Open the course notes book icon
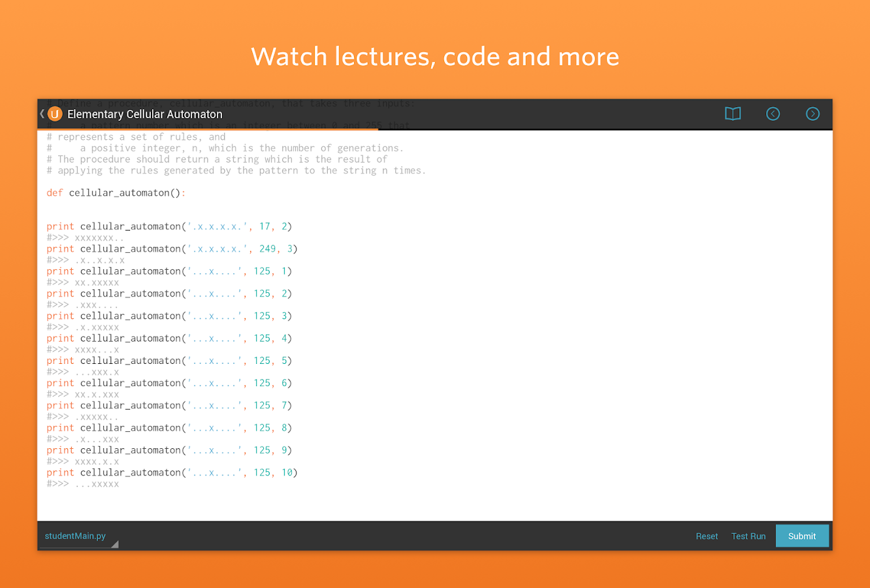 point(732,114)
